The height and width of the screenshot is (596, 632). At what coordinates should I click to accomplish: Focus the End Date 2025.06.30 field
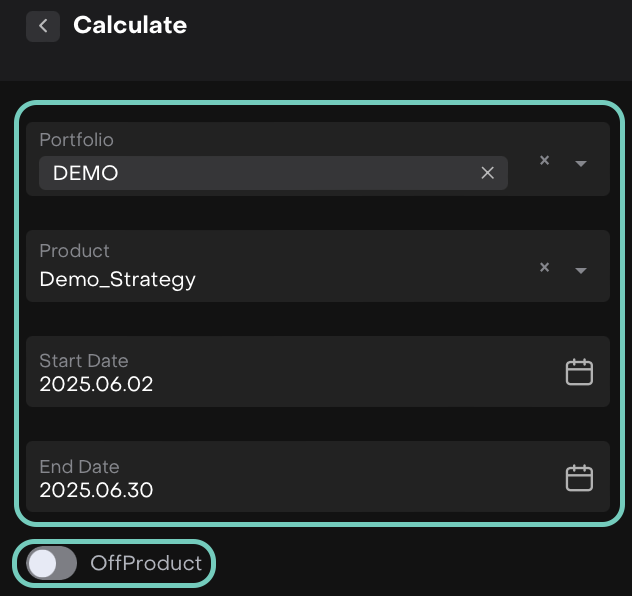[96, 490]
